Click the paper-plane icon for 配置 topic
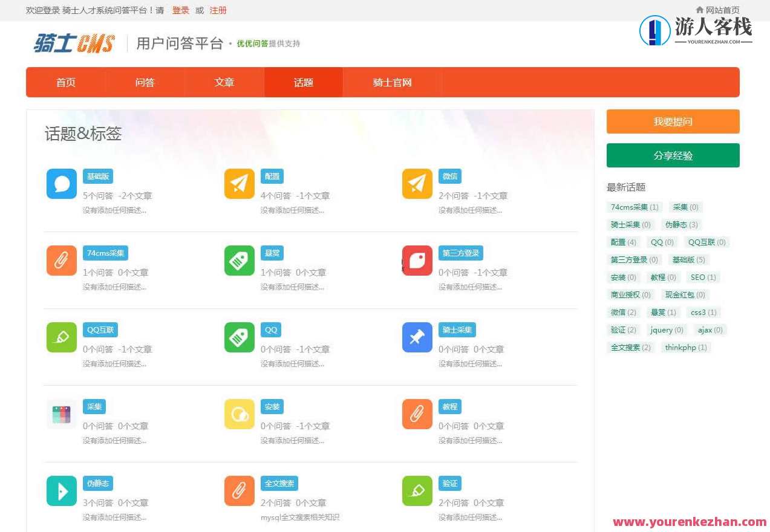Screen dimensions: 770x532 239,184
